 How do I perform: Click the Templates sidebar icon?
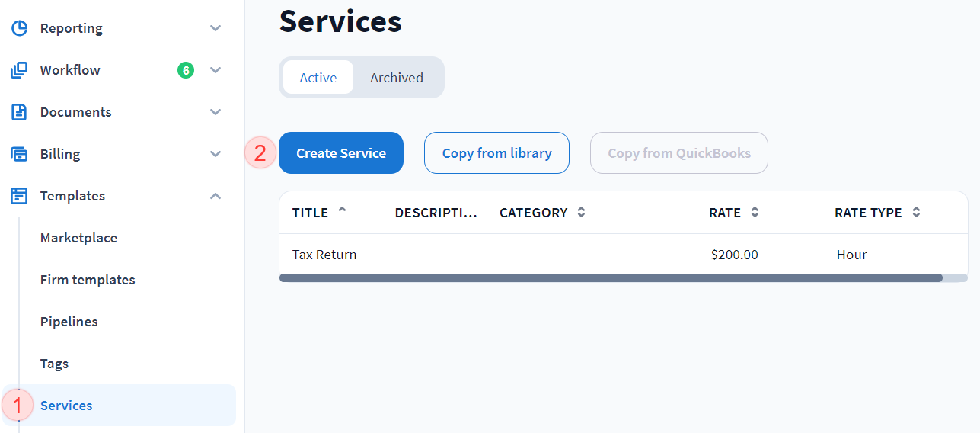19,196
